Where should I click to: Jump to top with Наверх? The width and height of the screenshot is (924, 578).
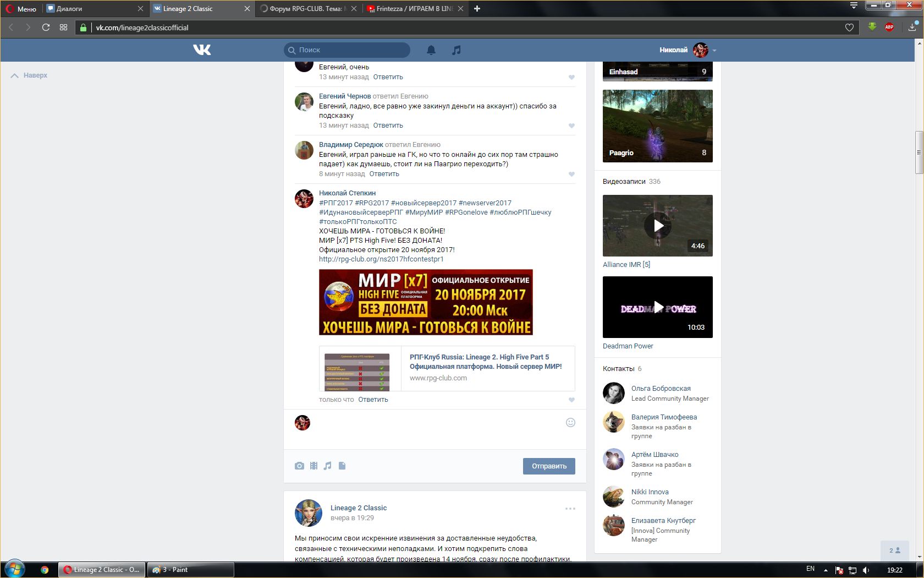tap(29, 75)
